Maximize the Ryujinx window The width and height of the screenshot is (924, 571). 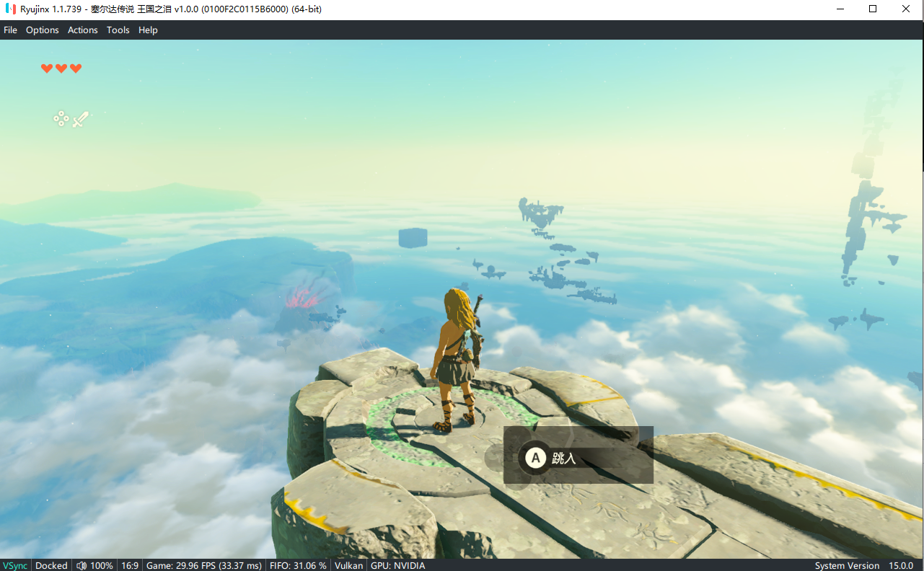coord(873,9)
